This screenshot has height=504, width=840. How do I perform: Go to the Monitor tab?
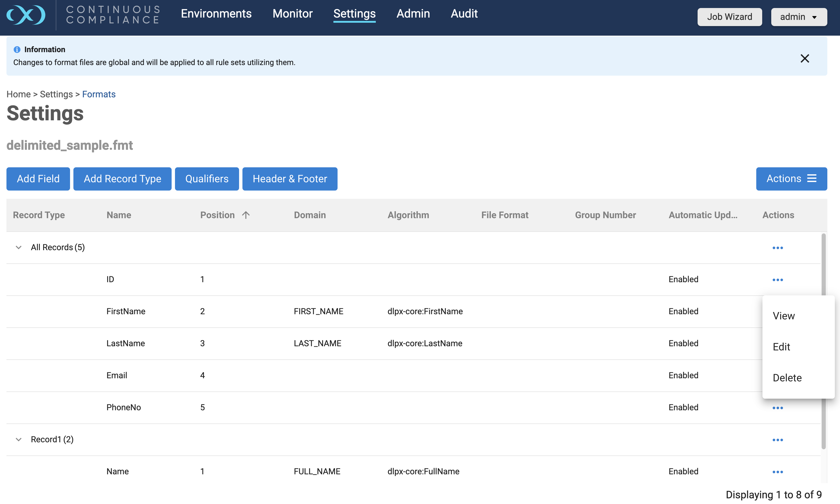click(x=292, y=14)
